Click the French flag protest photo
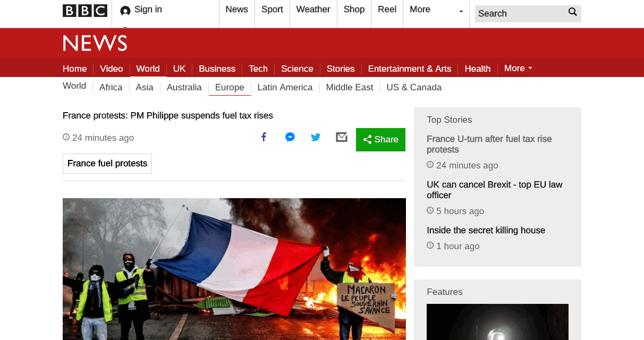644x340 pixels. [234, 269]
